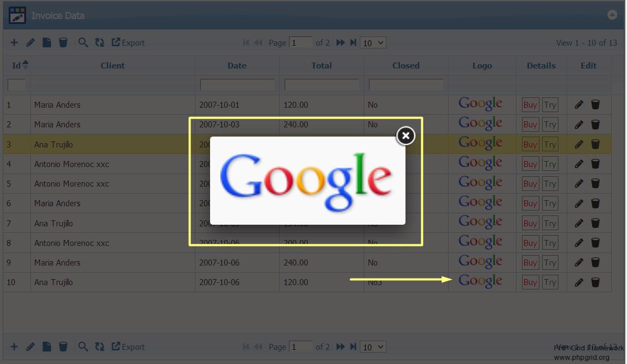Click the add new record plus icon in top toolbar
Screen dimensions: 627x364
pos(14,42)
